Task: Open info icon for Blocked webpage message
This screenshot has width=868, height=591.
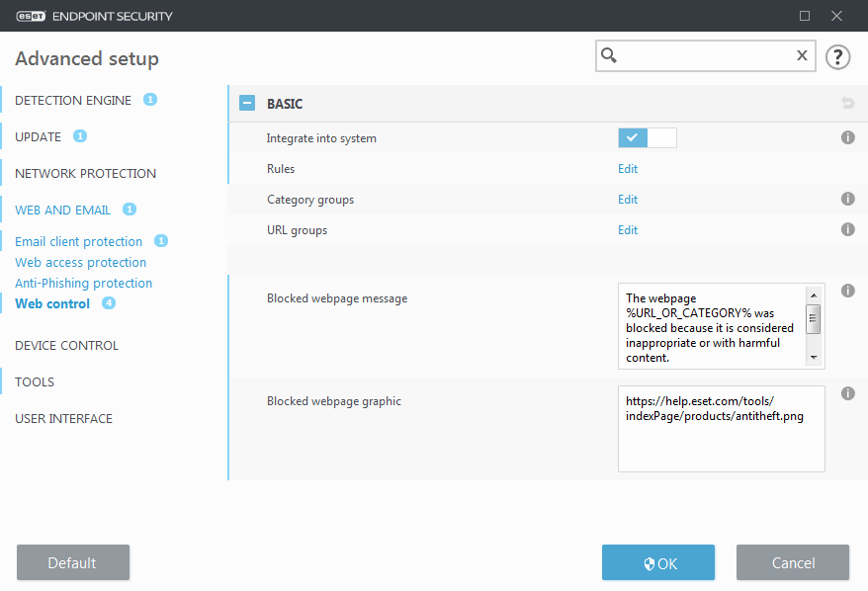Action: click(847, 291)
